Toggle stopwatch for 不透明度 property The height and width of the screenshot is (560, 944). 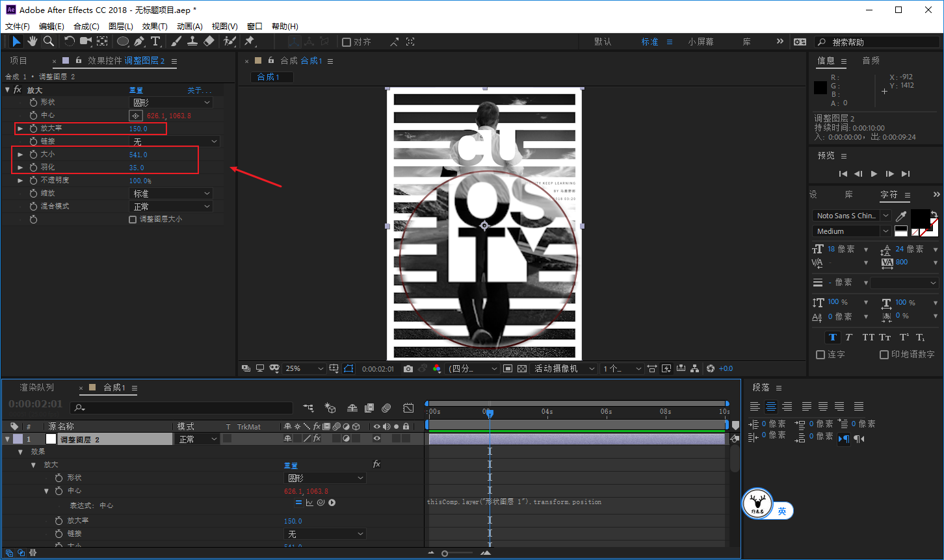[x=34, y=181]
